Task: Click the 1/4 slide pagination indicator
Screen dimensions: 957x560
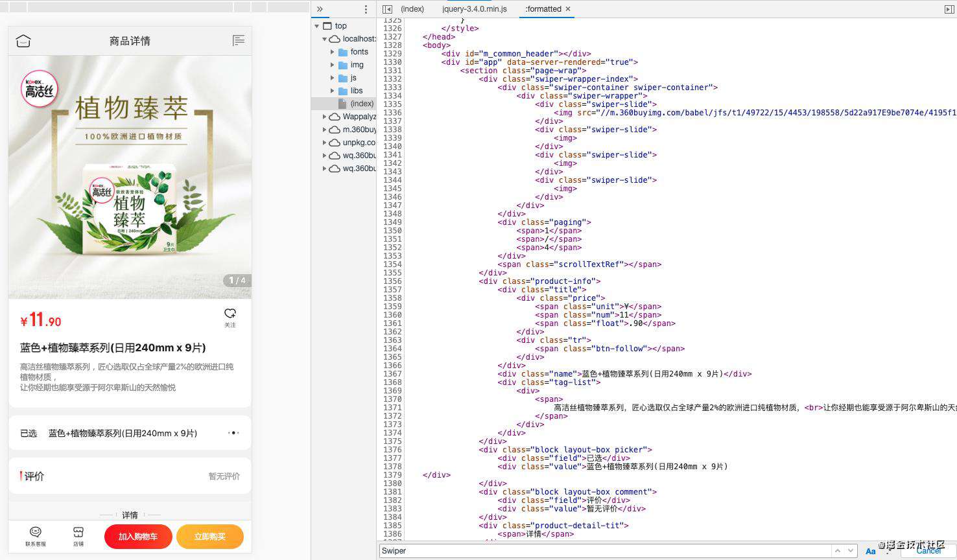Action: [237, 281]
